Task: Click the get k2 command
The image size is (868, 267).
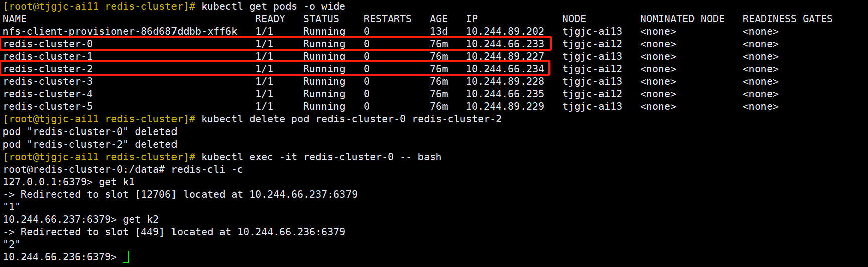Action: (141, 219)
